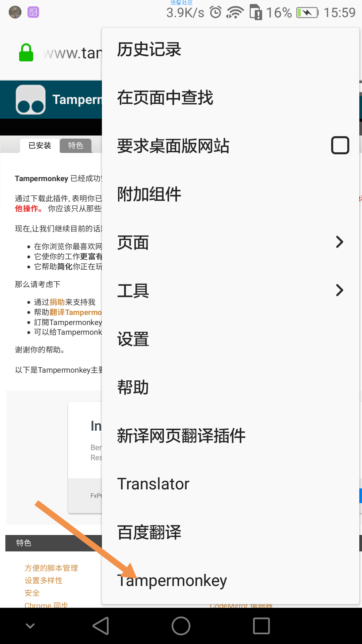Screen dimensions: 362x644
Task: Open the Translator extension entry
Action: click(231, 484)
